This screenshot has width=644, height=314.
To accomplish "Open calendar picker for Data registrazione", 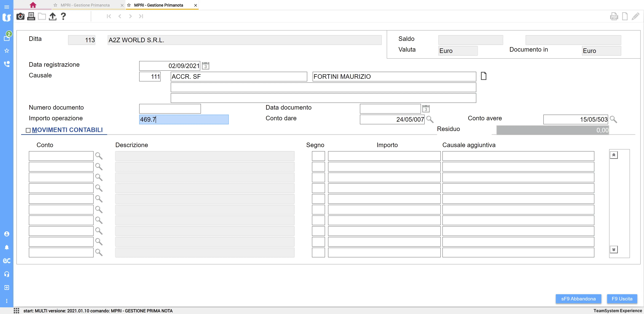I will 205,66.
